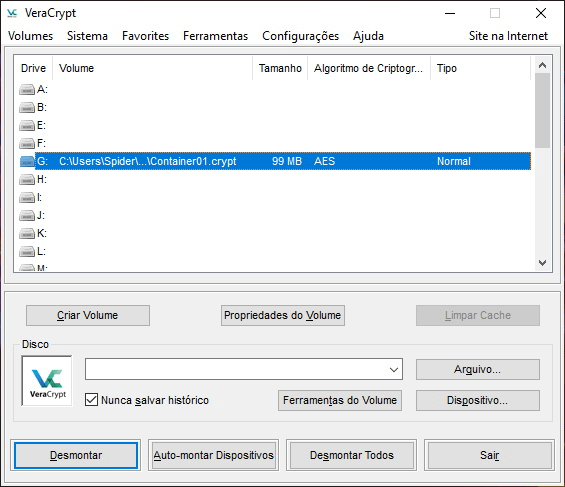Click the drive H: disk icon

click(27, 179)
